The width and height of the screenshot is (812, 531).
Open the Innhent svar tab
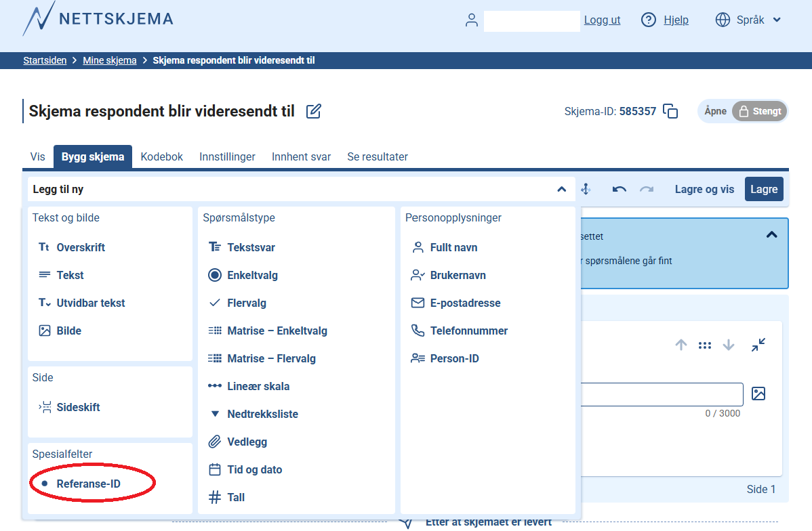pos(302,157)
